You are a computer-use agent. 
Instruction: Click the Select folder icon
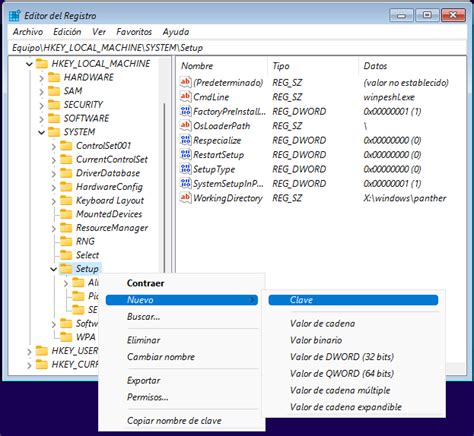[x=66, y=255]
